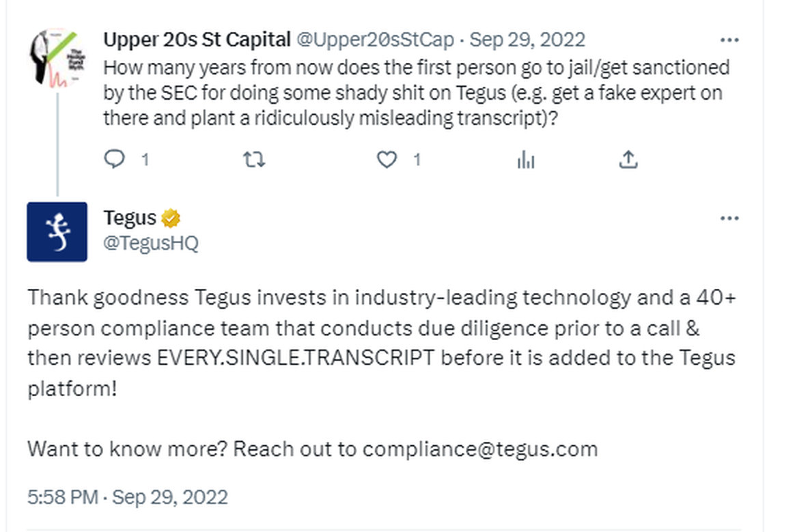The height and width of the screenshot is (532, 795).
Task: Click the EVERY.SINGLE.TRANSCRIPT text in Tegus reply
Action: [x=296, y=359]
